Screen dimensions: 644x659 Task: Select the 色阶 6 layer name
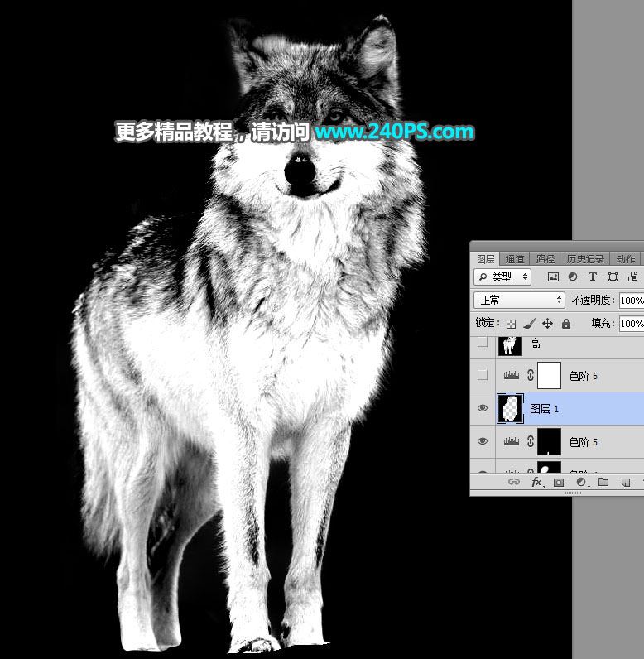[583, 376]
